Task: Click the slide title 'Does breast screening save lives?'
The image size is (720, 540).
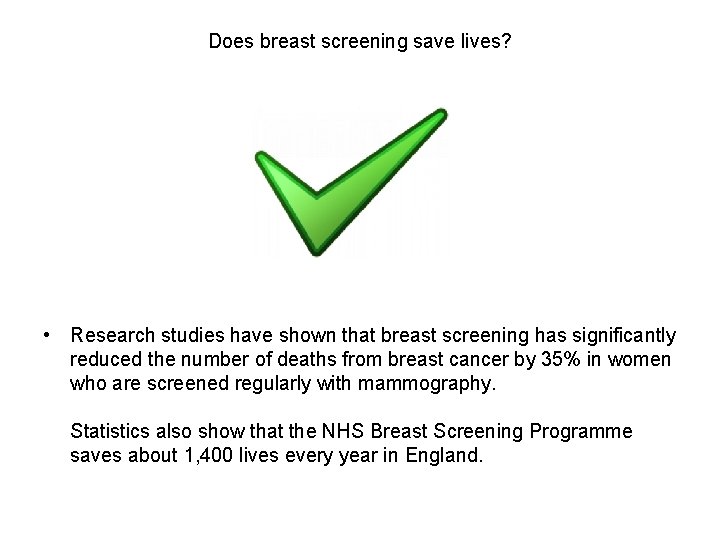Action: coord(360,42)
